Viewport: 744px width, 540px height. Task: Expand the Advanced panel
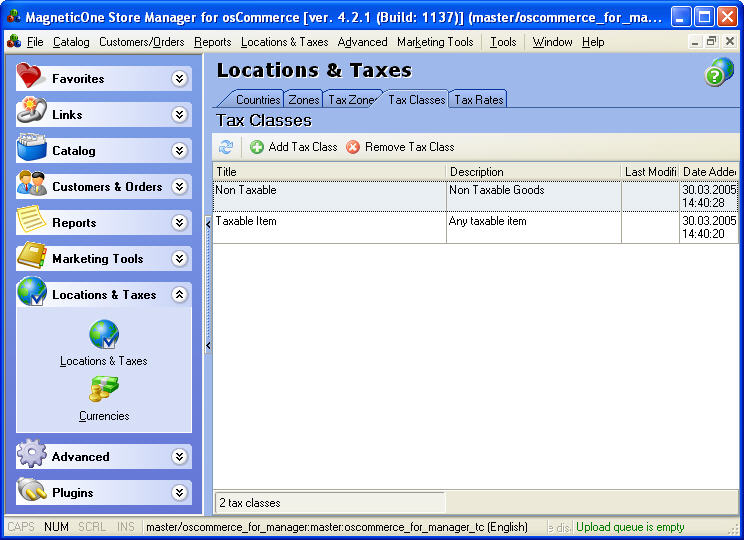tap(179, 456)
